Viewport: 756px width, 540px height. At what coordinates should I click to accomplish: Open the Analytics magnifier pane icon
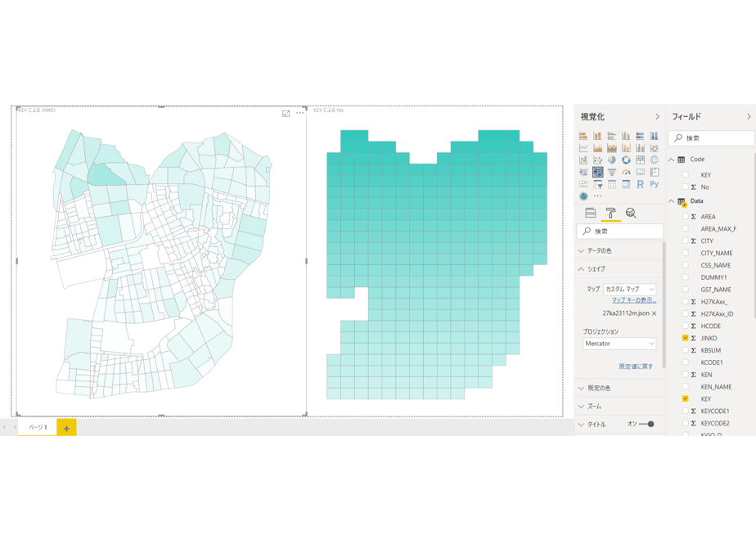point(631,213)
